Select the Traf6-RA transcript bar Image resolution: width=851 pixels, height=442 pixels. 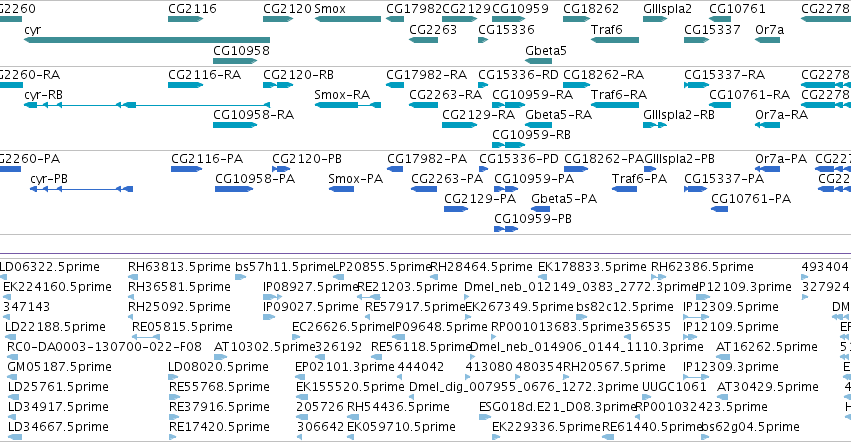click(615, 105)
